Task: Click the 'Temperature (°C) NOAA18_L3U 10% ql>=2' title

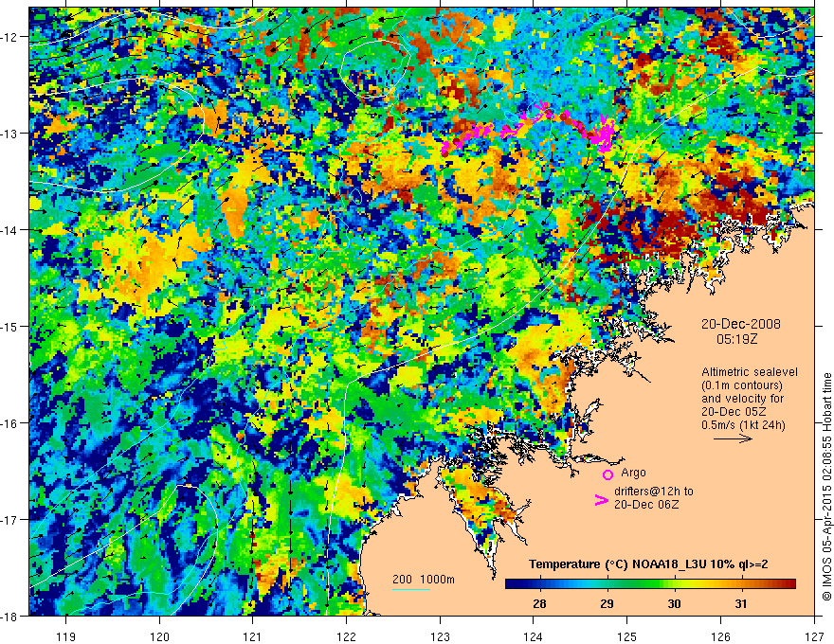Action: tap(648, 563)
